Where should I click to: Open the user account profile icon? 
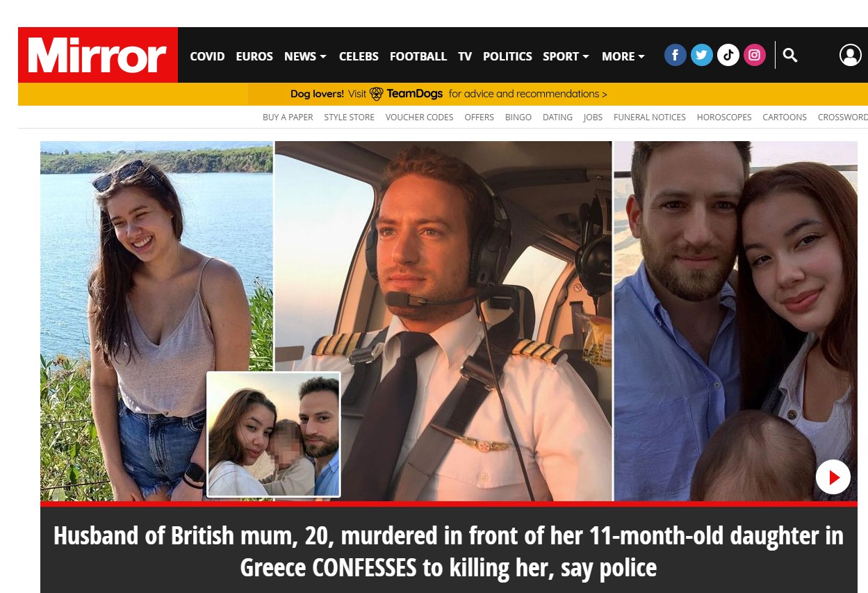click(x=851, y=55)
